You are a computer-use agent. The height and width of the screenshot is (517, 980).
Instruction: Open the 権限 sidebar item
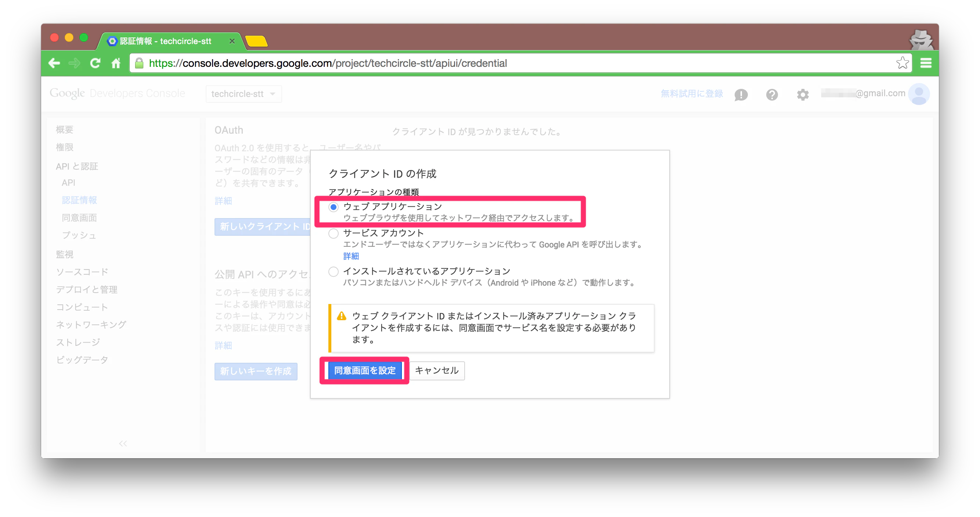pos(64,147)
